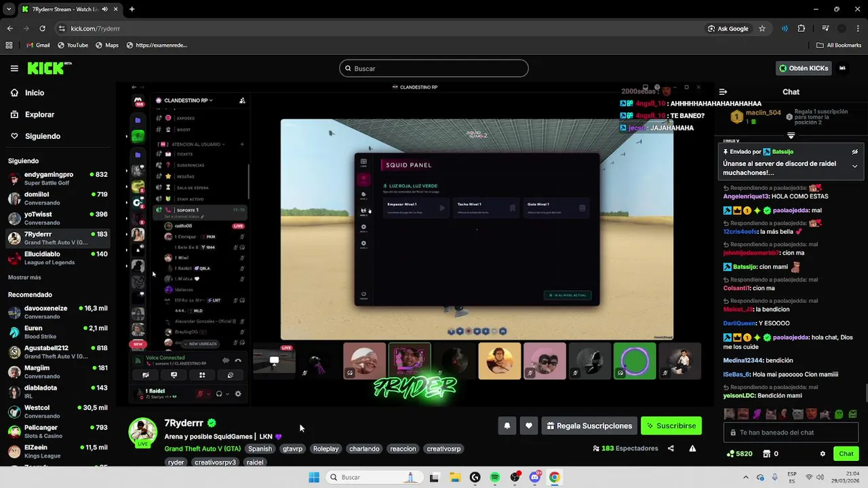Screen dimensions: 868x488
Task: Open new tab with plus icon
Action: (x=132, y=9)
